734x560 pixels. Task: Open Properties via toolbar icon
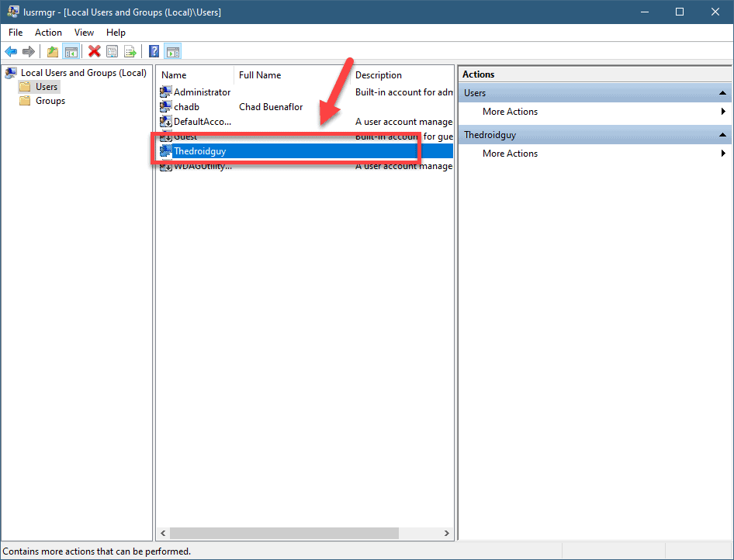[x=112, y=51]
